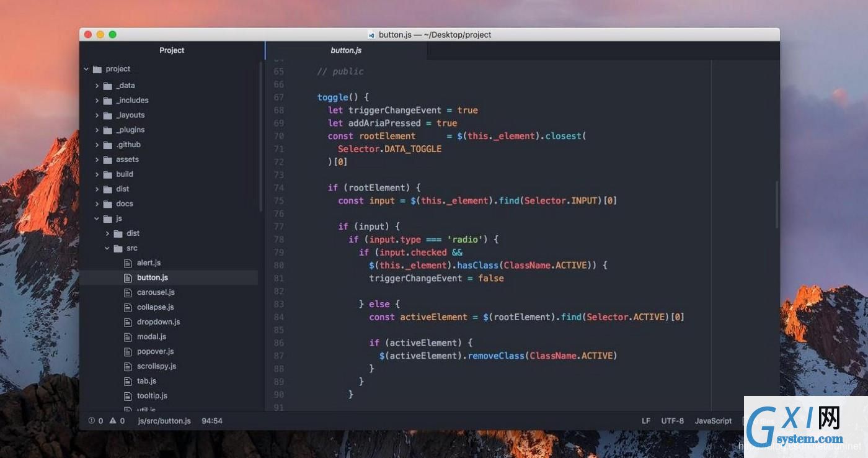This screenshot has width=868, height=458.
Task: Click the dropdown.js file icon
Action: pos(128,322)
